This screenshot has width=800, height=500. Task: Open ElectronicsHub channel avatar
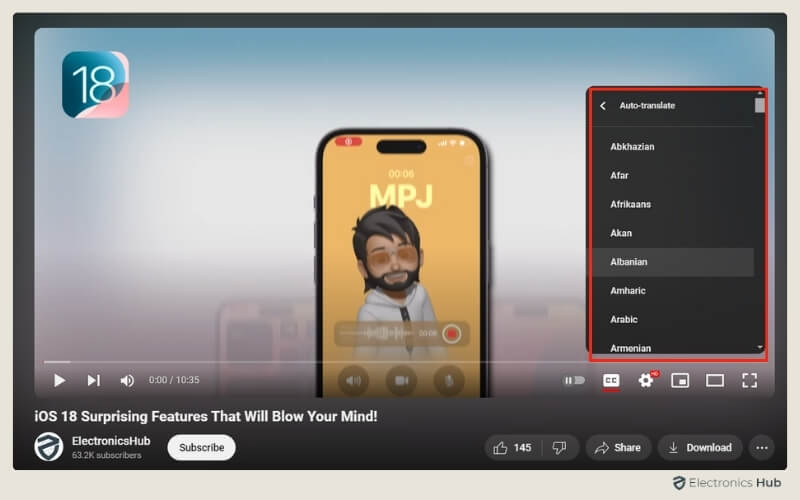49,447
